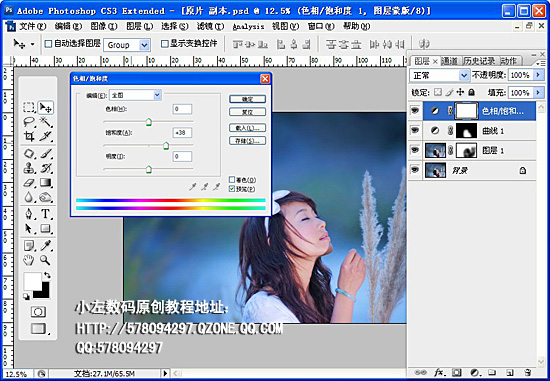The width and height of the screenshot is (550, 381).
Task: Create new adjustment layer icon
Action: tap(475, 372)
